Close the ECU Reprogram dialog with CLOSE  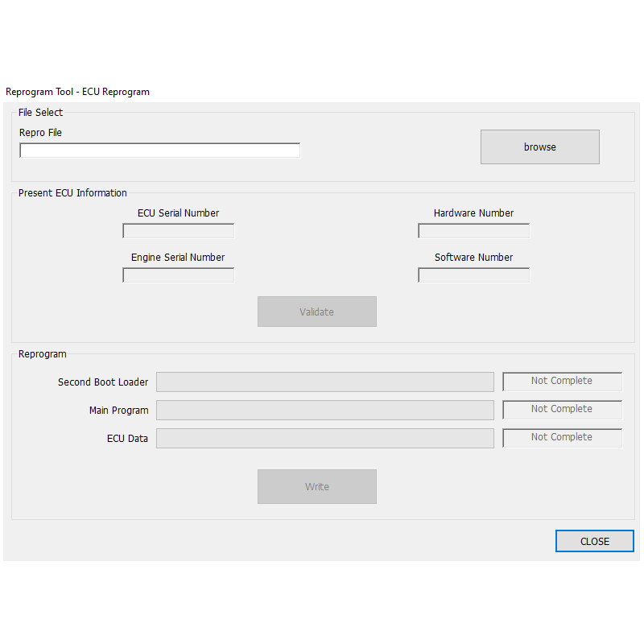point(594,541)
